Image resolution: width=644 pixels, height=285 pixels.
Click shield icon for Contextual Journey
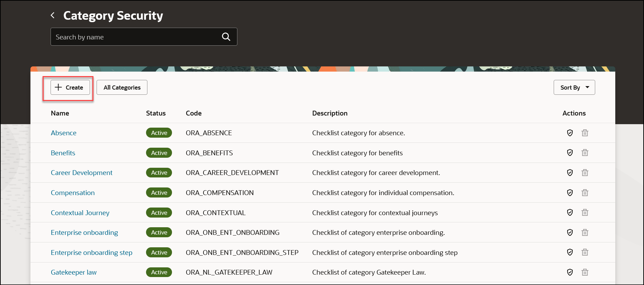(570, 212)
